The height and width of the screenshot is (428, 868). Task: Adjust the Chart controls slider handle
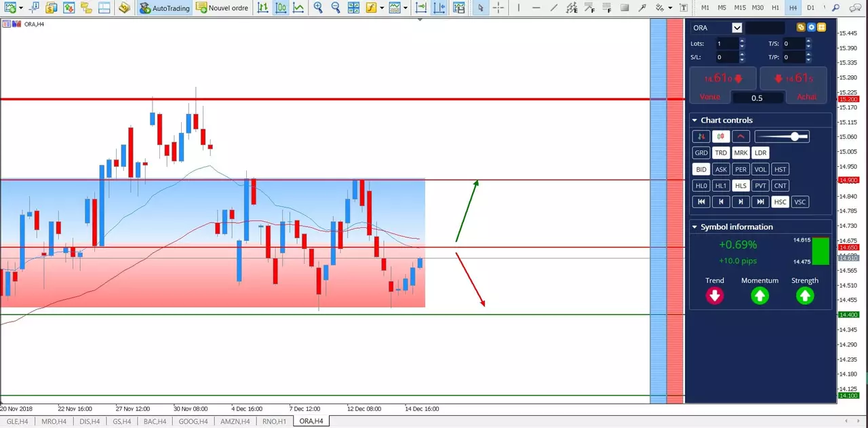(794, 137)
